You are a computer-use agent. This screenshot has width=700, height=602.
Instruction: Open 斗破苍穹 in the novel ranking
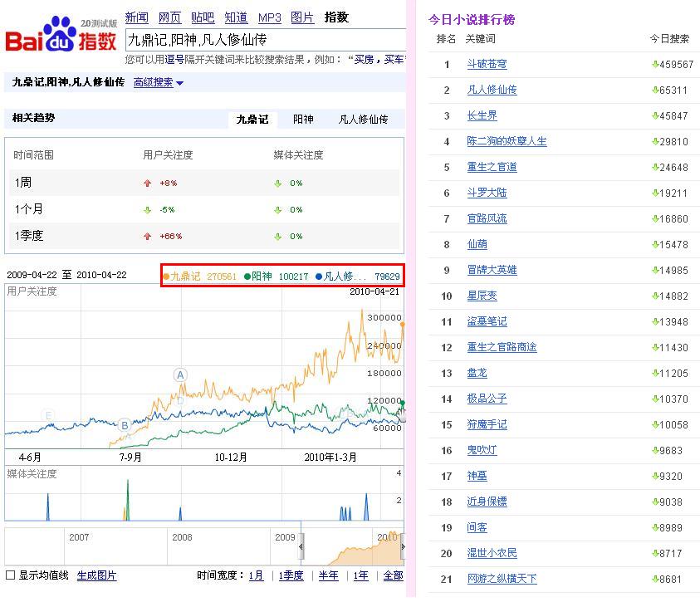pos(487,64)
